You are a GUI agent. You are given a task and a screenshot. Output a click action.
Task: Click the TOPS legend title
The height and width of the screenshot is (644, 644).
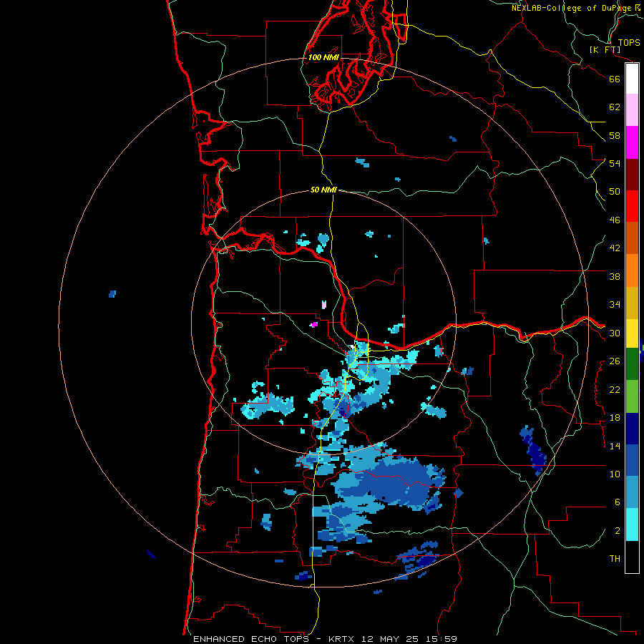pyautogui.click(x=629, y=43)
